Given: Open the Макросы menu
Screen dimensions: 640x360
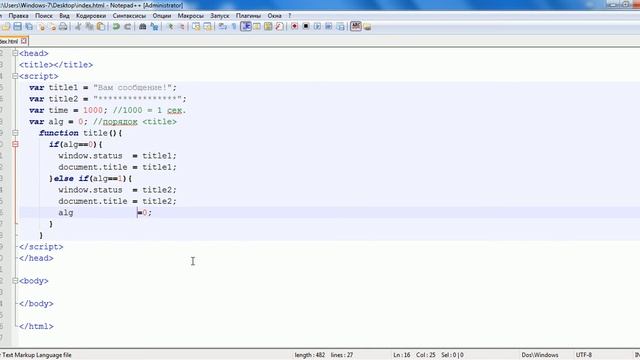Looking at the screenshot, I should click(x=191, y=16).
